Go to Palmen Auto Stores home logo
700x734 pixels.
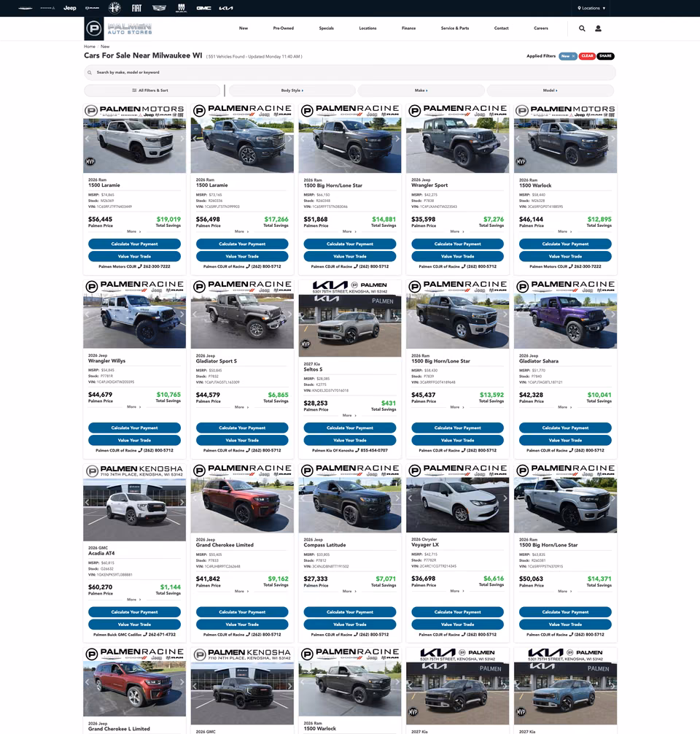[x=118, y=28]
